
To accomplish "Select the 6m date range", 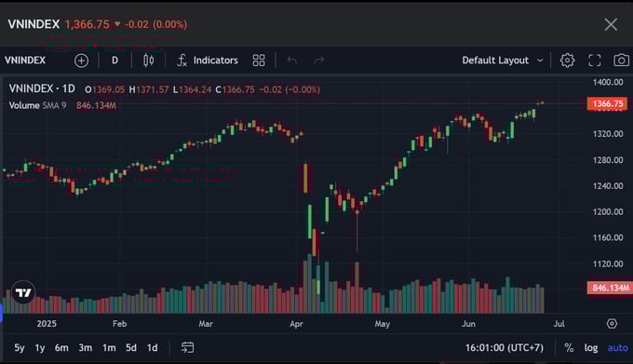I will pos(61,348).
